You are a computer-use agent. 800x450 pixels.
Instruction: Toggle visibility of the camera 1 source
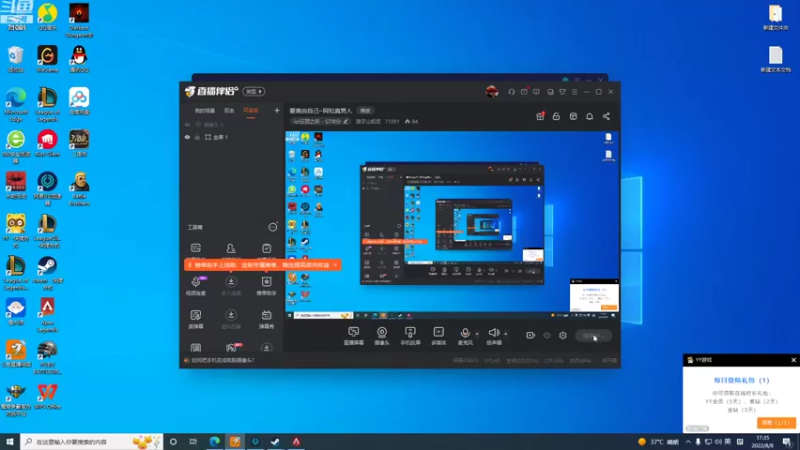(x=187, y=124)
